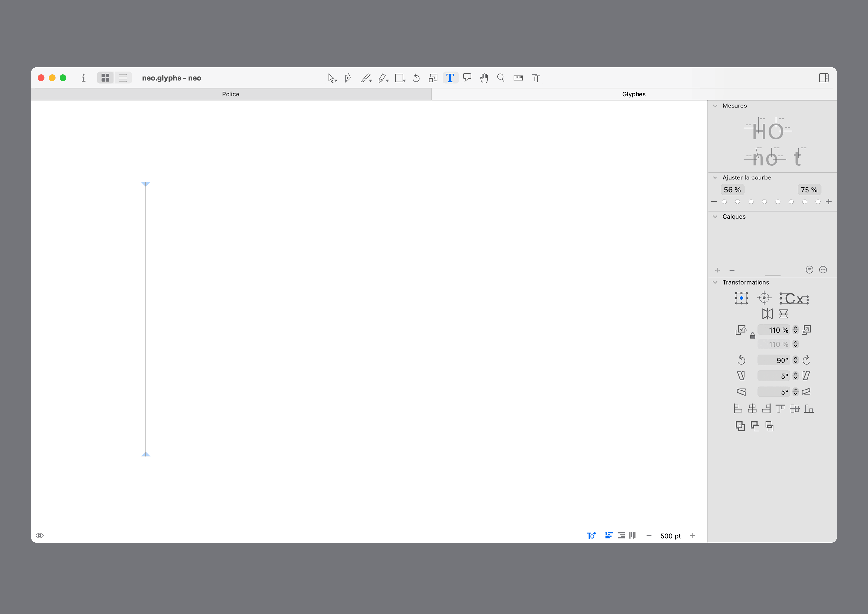Image resolution: width=868 pixels, height=614 pixels.
Task: Step the horizontal slant 5° value
Action: [x=796, y=376]
